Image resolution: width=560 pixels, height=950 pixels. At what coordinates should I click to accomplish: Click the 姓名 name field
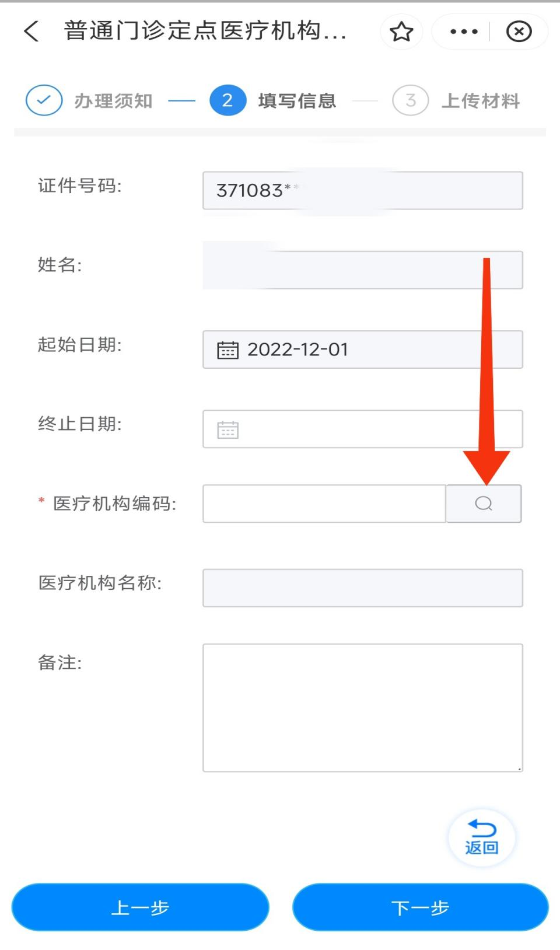pyautogui.click(x=362, y=270)
